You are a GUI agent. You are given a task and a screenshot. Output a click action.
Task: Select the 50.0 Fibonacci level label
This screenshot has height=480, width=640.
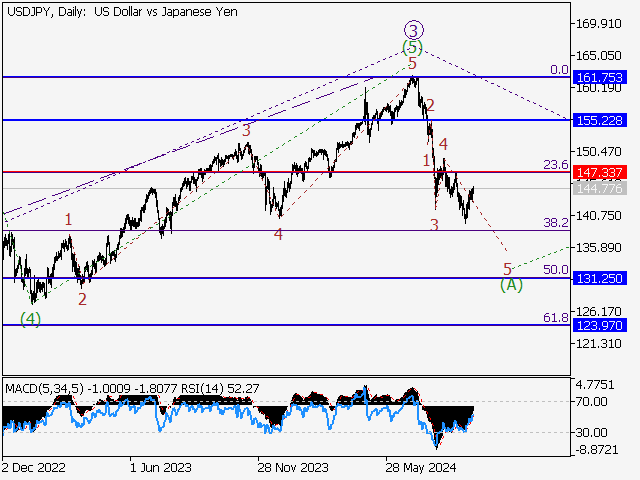pyautogui.click(x=556, y=269)
